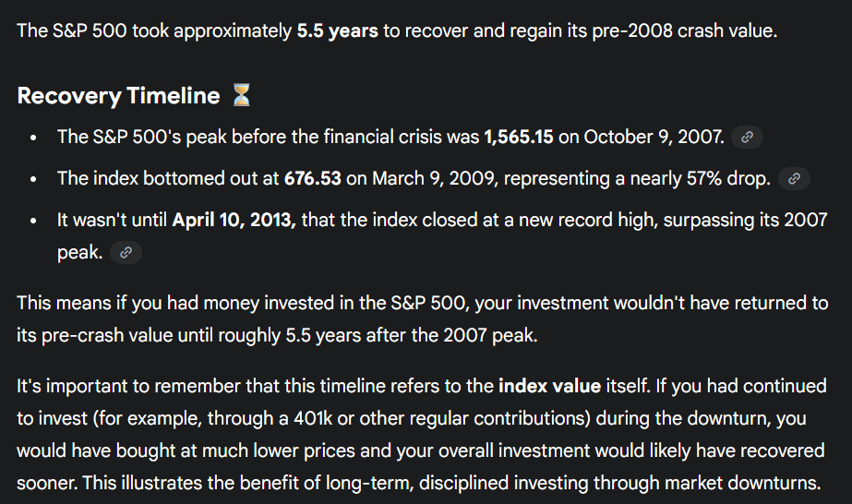Click the third bullet point dot
852x504 pixels.
[33, 222]
